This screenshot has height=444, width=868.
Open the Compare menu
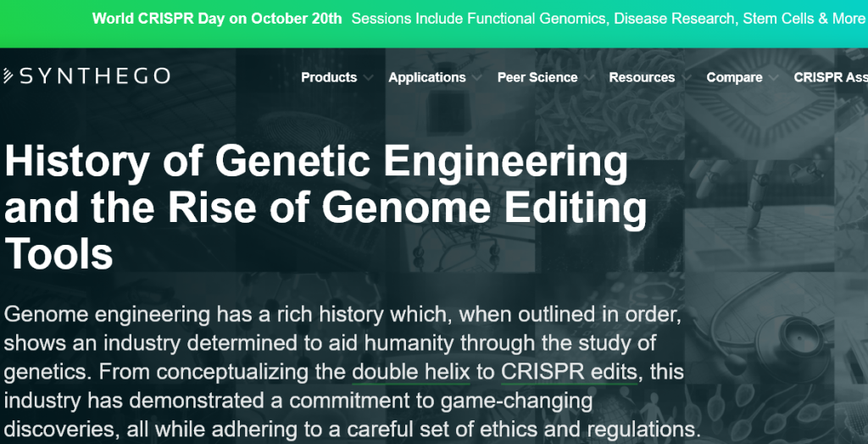coord(734,77)
